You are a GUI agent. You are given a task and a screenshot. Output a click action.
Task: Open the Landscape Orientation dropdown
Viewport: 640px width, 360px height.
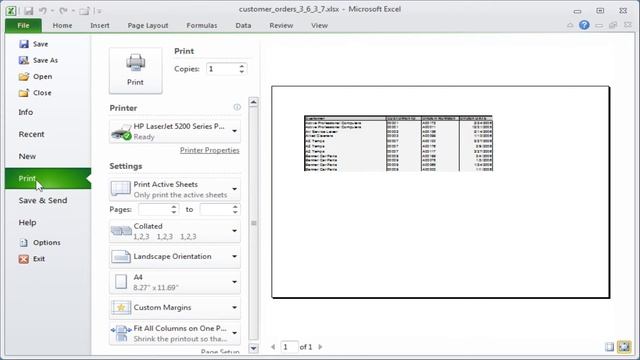(175, 257)
